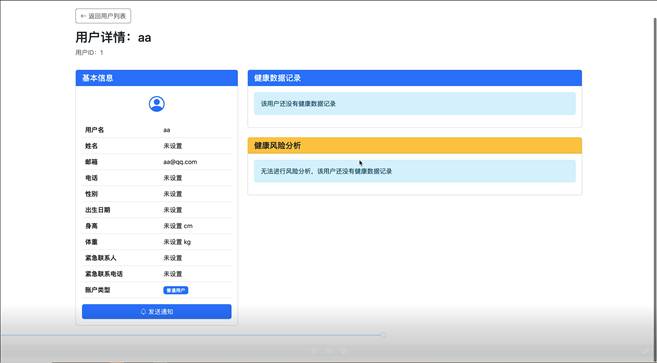Click the 性别 row label
Screen dimensions: 657x363
coord(91,194)
